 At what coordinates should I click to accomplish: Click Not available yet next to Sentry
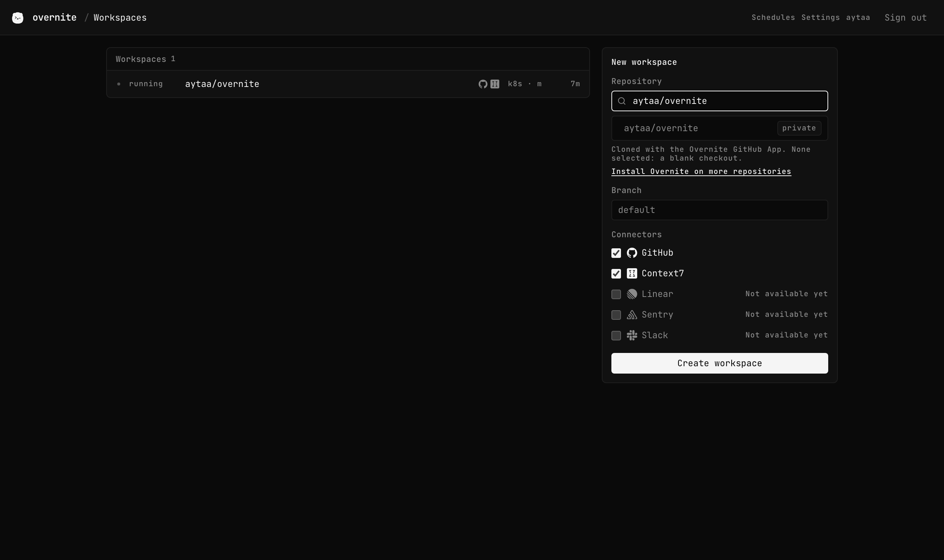pos(786,315)
